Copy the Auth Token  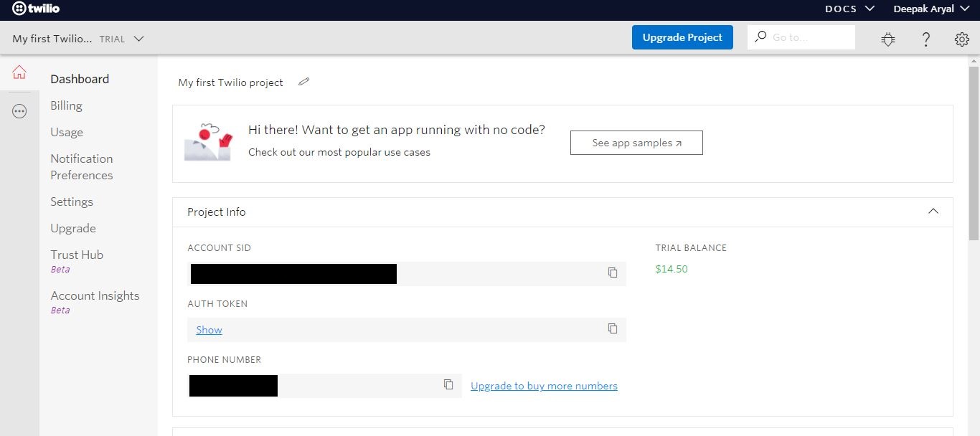coord(613,328)
